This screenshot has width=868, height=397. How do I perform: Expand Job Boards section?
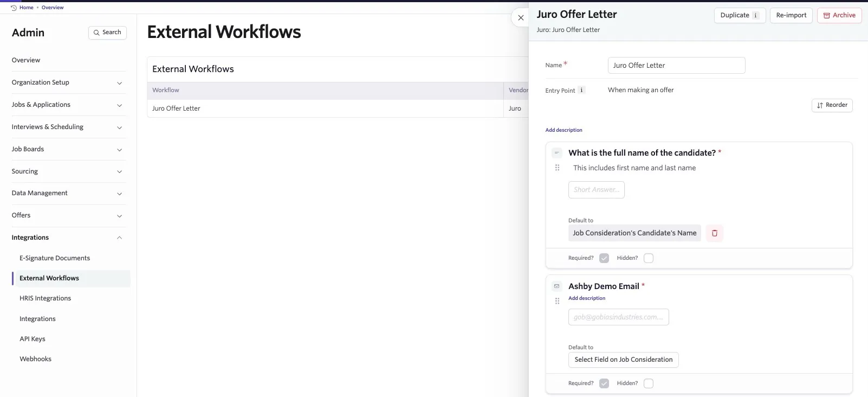click(68, 149)
